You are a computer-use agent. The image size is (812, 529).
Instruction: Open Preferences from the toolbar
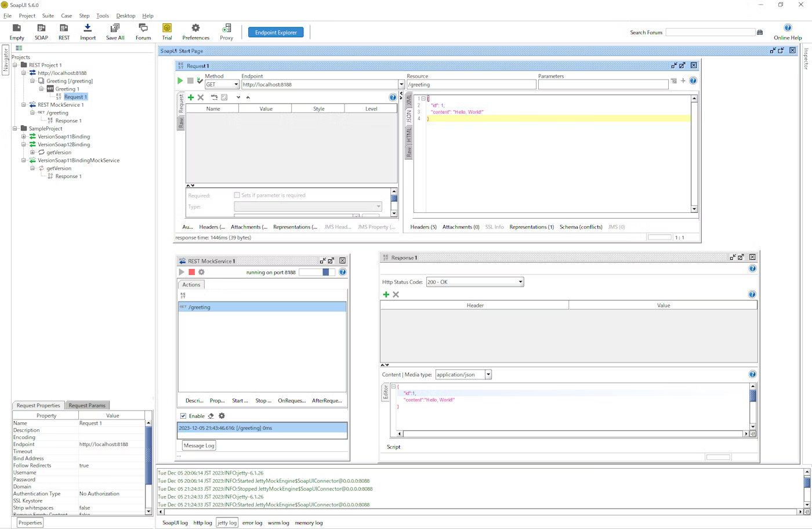tap(195, 28)
